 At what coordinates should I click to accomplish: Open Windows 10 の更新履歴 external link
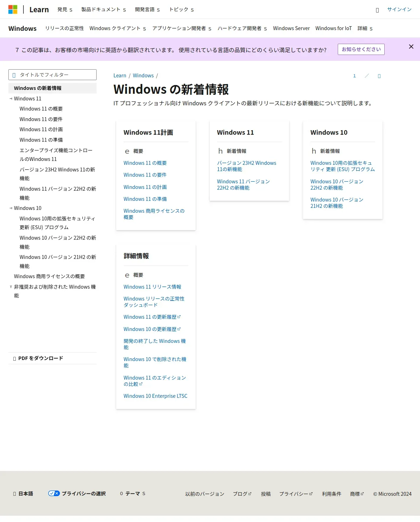(x=152, y=329)
